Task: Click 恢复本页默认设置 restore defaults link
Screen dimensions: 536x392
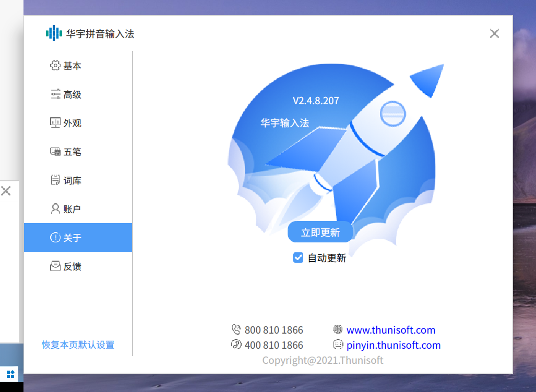Action: [x=78, y=345]
